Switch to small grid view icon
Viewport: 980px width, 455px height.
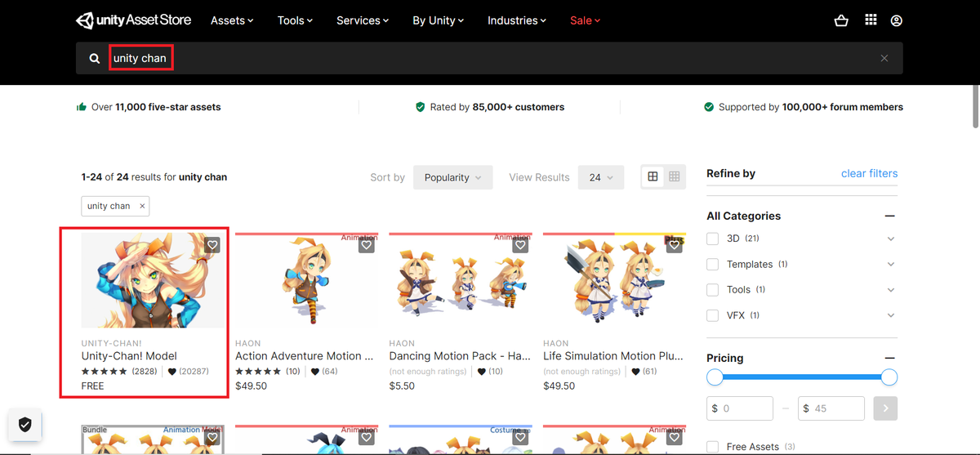(675, 176)
